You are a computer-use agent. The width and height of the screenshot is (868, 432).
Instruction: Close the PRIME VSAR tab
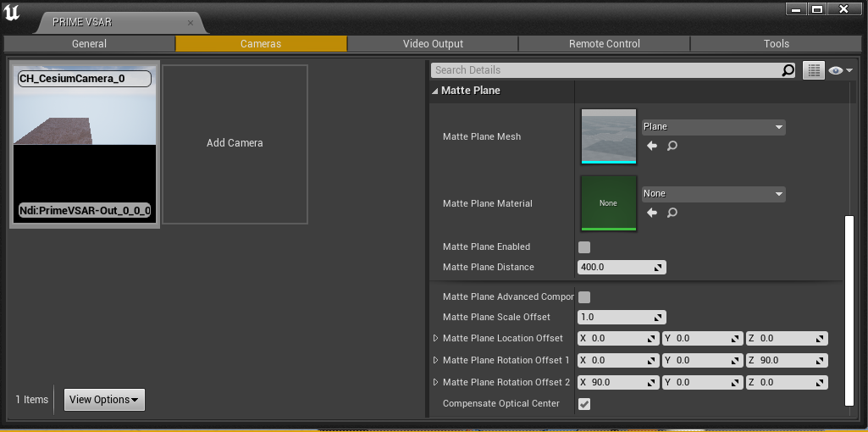pos(191,23)
